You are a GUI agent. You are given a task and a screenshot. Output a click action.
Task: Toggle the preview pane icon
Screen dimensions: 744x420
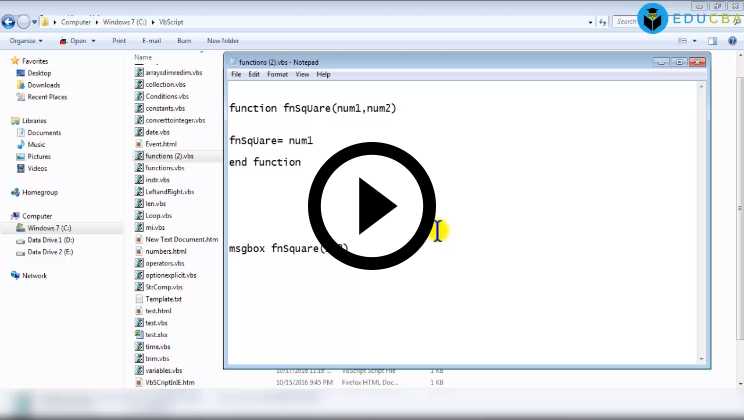coord(714,41)
